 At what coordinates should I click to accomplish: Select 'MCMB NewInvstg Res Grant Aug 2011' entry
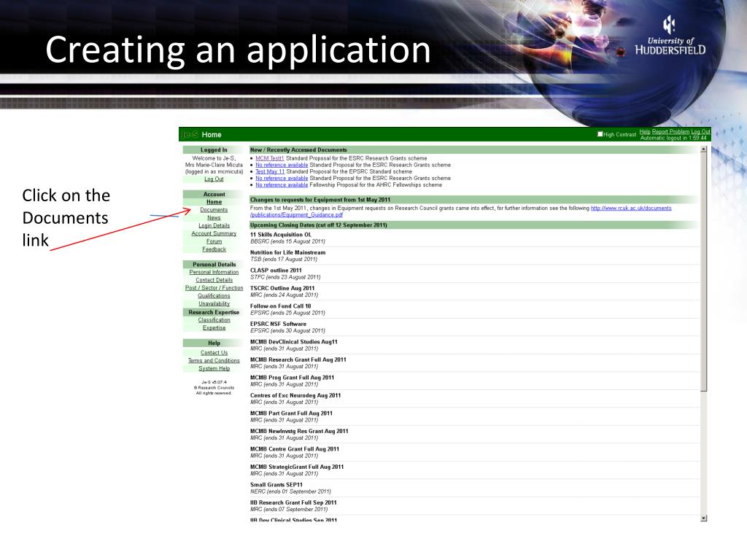[x=299, y=432]
